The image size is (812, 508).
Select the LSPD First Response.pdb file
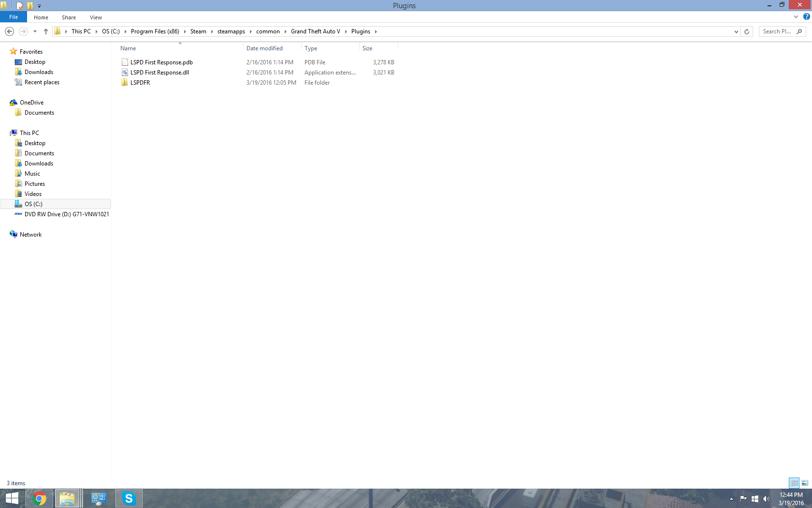[x=161, y=62]
